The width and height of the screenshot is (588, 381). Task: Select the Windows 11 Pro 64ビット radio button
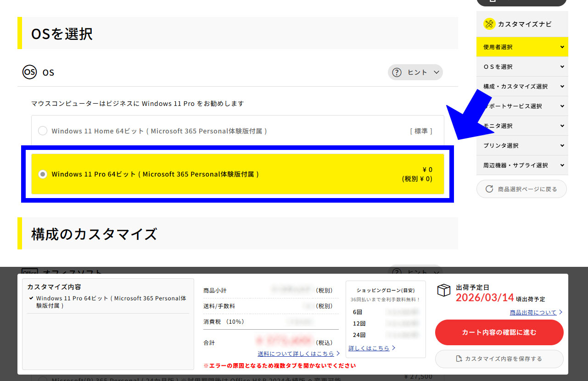pos(43,174)
